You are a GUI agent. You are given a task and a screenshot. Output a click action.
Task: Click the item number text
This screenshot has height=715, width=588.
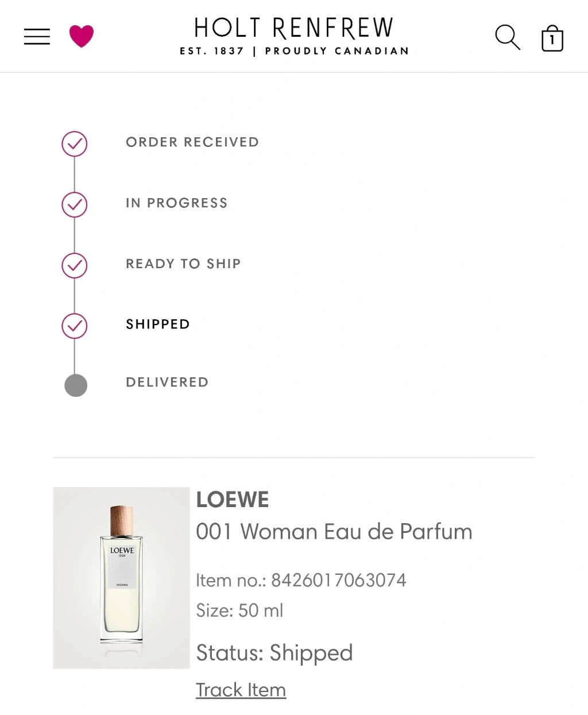[x=301, y=581]
